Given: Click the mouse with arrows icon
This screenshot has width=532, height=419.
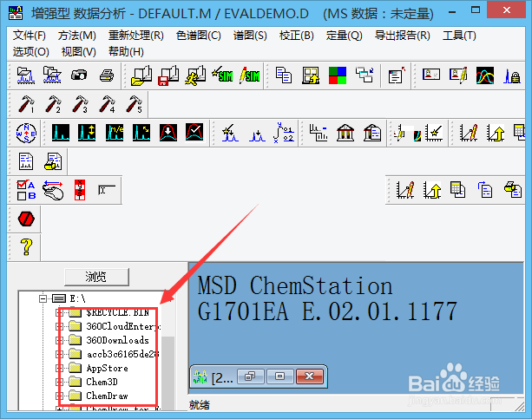Looking at the screenshot, I should tap(53, 190).
